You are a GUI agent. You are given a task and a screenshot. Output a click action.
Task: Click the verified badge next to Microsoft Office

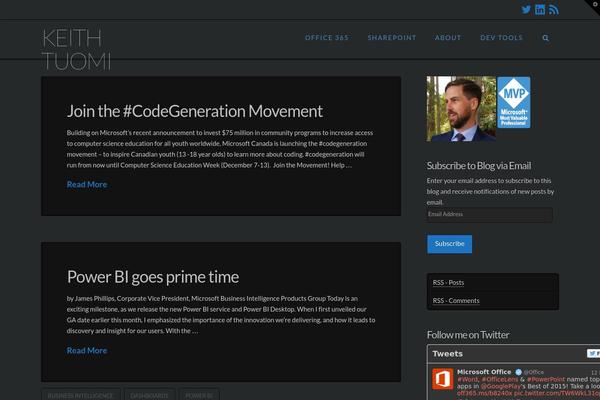(x=518, y=372)
